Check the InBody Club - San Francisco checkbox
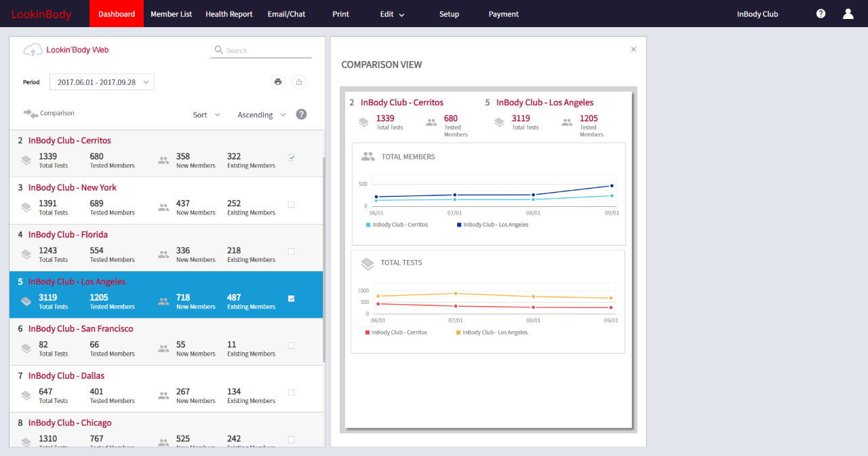The image size is (868, 456). [292, 345]
